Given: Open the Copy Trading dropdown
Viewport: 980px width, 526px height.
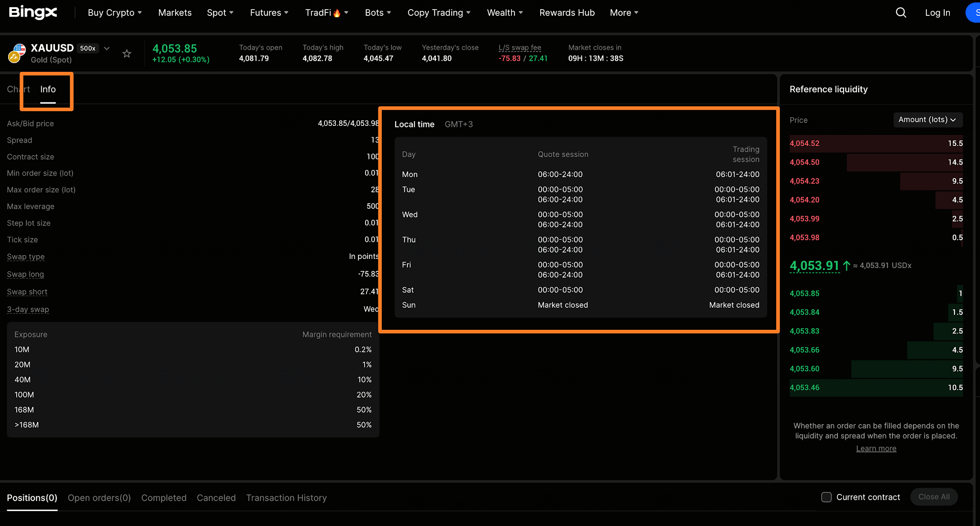Looking at the screenshot, I should pyautogui.click(x=439, y=13).
